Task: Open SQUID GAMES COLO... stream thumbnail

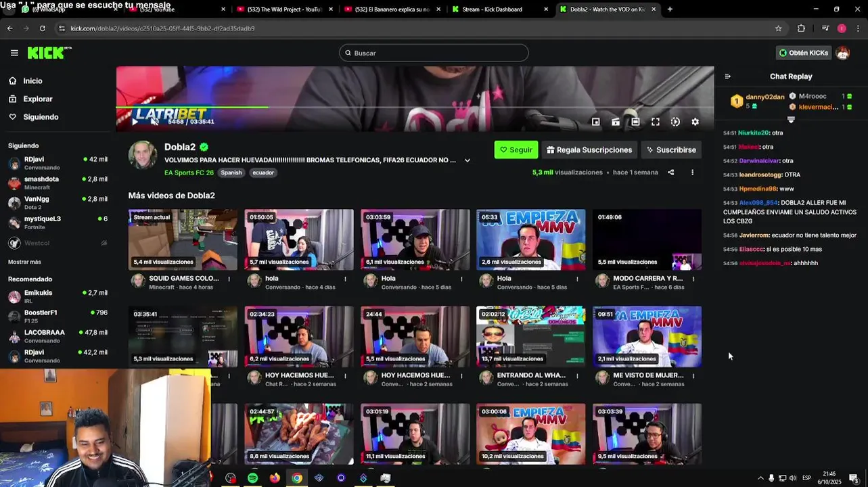Action: coord(183,239)
